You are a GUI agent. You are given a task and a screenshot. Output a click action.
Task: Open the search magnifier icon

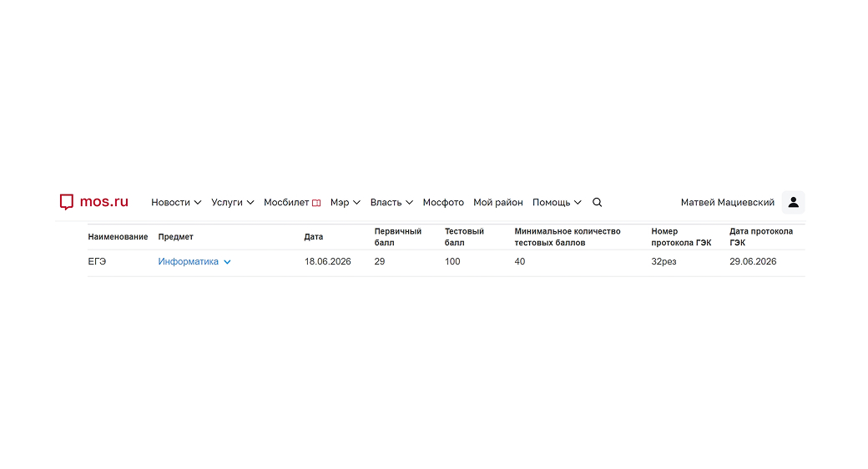click(x=597, y=203)
